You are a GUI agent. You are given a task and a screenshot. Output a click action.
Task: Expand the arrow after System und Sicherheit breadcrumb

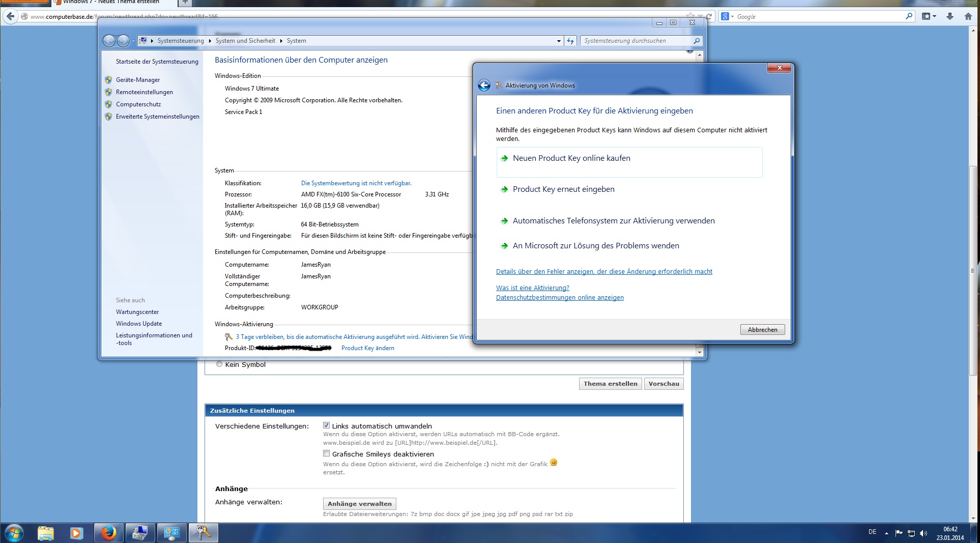coord(281,41)
